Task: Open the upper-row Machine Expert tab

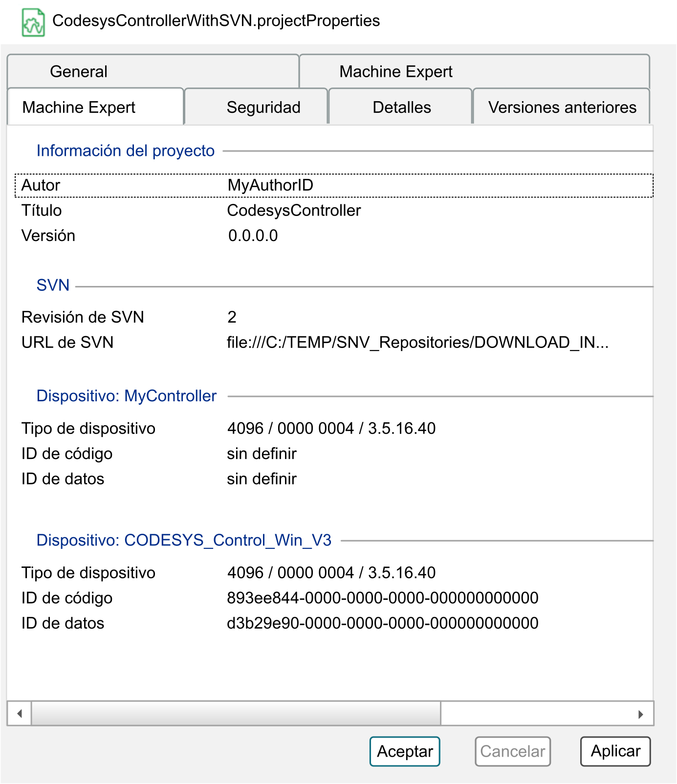Action: [474, 71]
